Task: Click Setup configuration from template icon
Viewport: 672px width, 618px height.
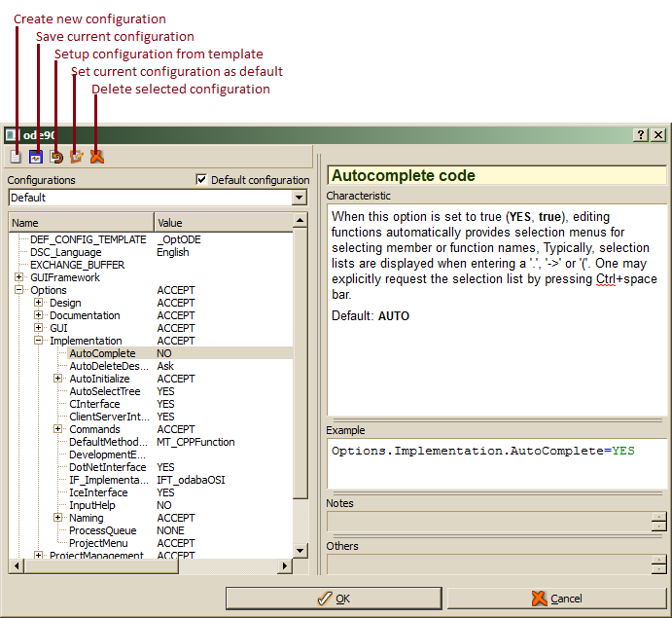Action: tap(56, 157)
